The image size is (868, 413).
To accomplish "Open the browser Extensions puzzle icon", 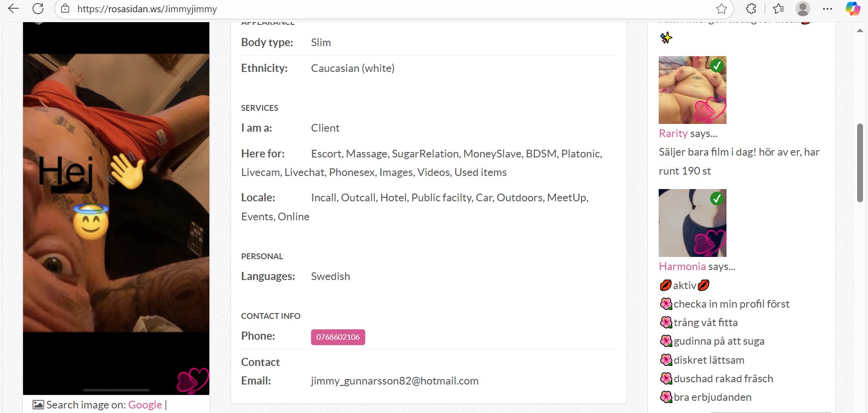I will [751, 9].
